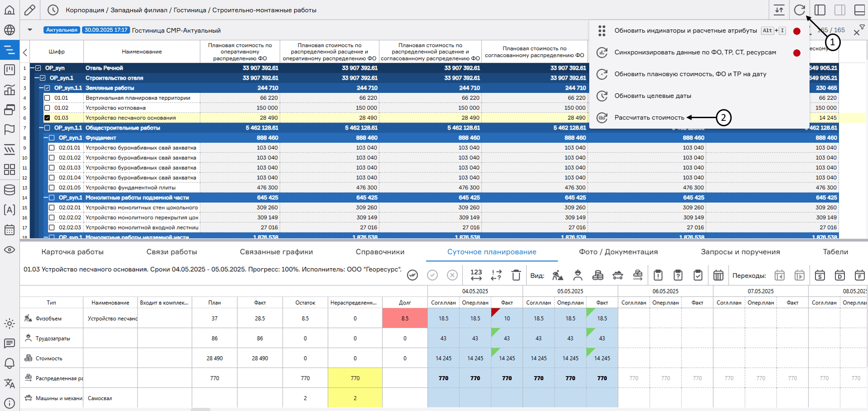Collapse the Земляные работы tree group
Image resolution: width=868 pixels, height=411 pixels.
(x=41, y=88)
